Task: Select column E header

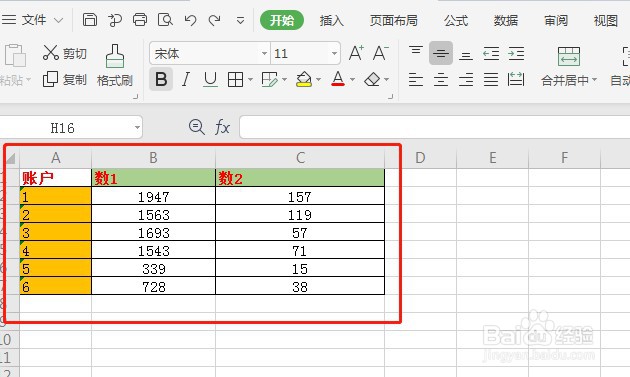Action: pyautogui.click(x=493, y=158)
